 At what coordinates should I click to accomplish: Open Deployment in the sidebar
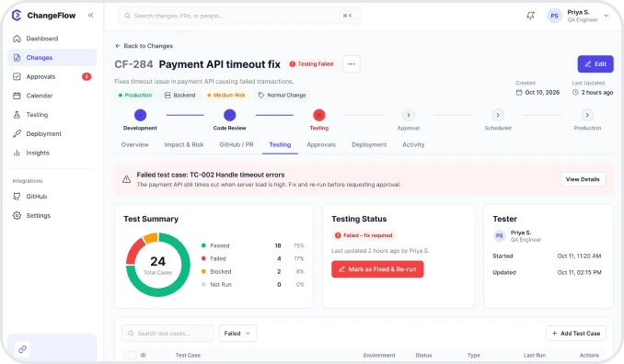[x=52, y=134]
